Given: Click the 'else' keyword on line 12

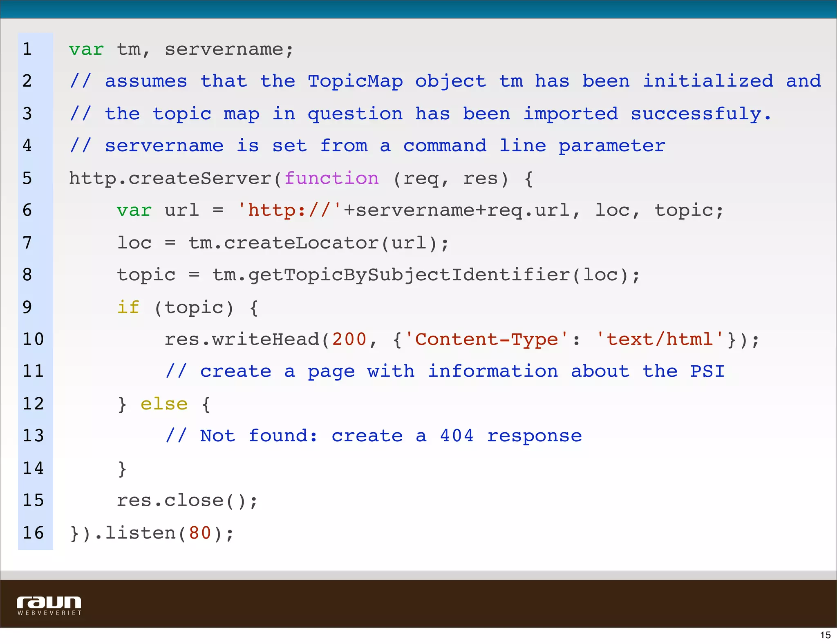Looking at the screenshot, I should pos(164,404).
